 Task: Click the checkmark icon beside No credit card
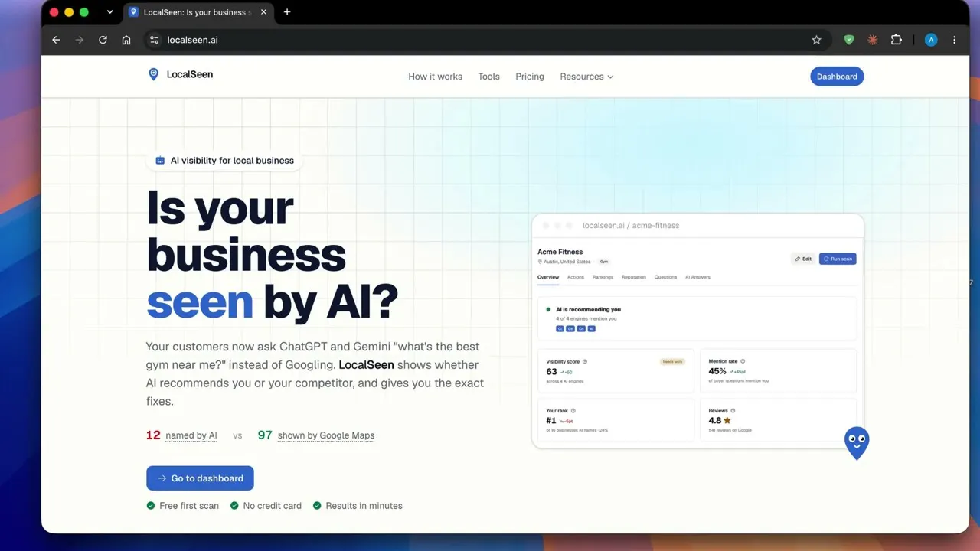click(234, 506)
